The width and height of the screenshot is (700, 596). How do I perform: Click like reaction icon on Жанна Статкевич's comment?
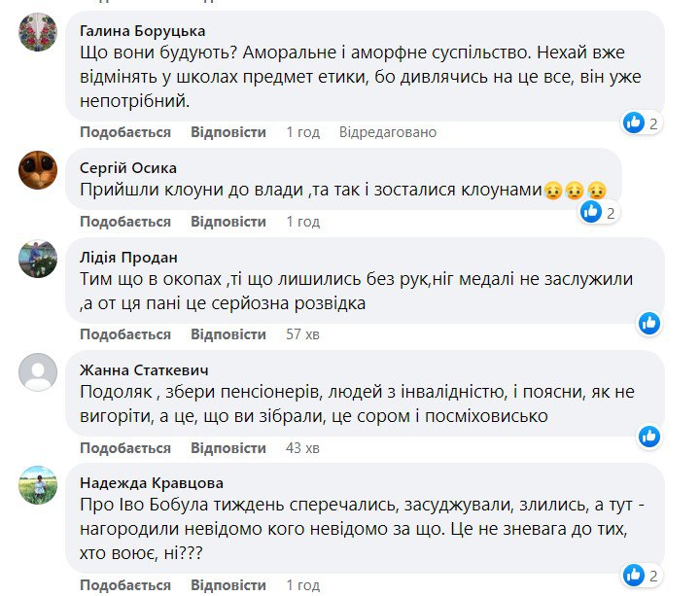[648, 436]
